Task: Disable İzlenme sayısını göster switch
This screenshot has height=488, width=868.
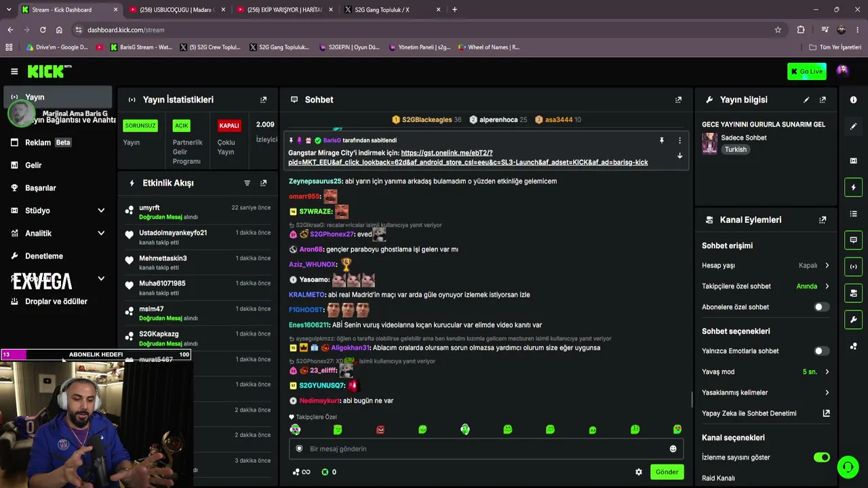Action: pos(821,457)
